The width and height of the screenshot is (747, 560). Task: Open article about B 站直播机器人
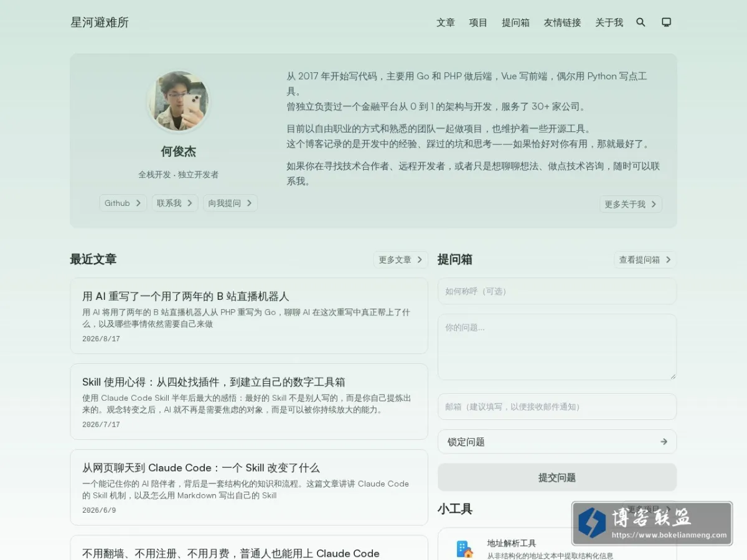tap(249, 315)
